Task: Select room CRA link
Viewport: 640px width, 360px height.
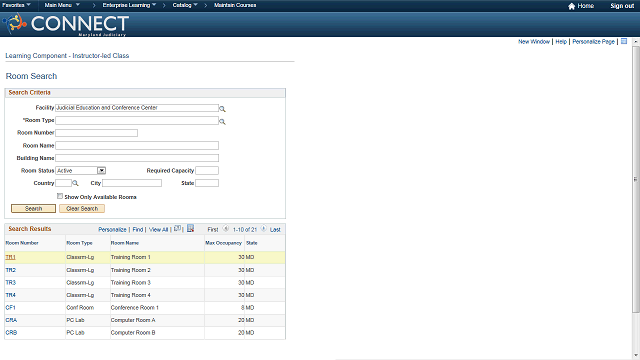Action: (x=11, y=320)
